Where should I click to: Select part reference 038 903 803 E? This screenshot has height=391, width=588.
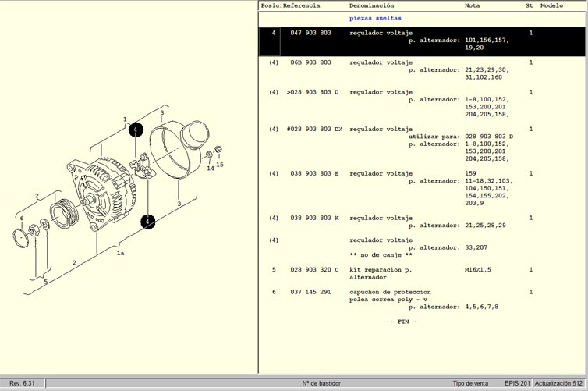point(314,173)
